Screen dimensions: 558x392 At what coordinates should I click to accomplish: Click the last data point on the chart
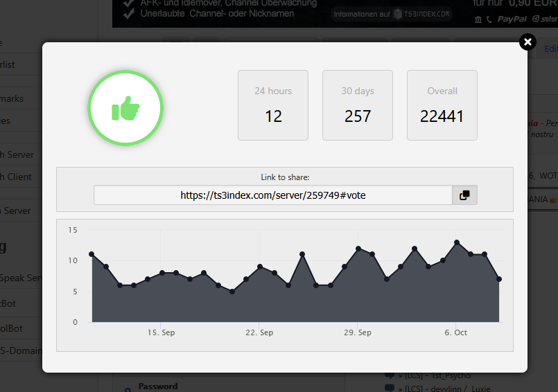pos(499,279)
